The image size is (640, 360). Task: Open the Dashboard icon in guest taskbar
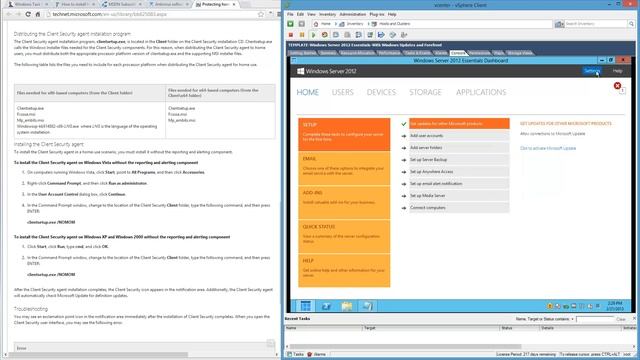305,306
